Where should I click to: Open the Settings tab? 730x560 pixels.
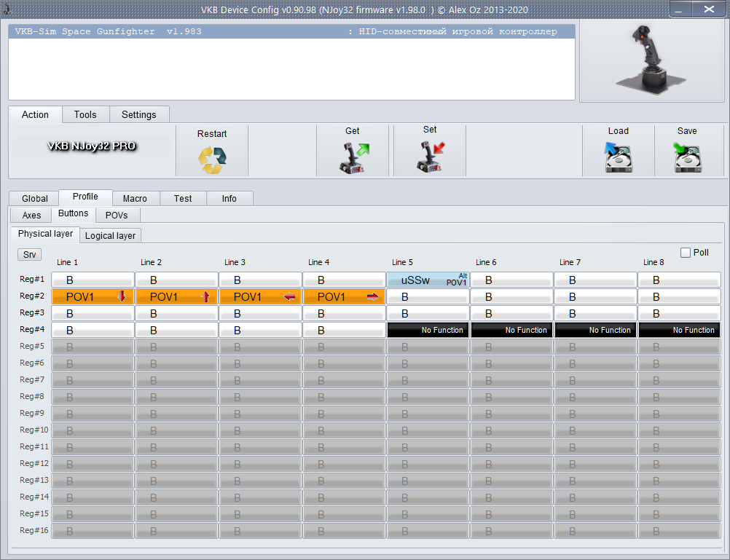click(x=138, y=114)
